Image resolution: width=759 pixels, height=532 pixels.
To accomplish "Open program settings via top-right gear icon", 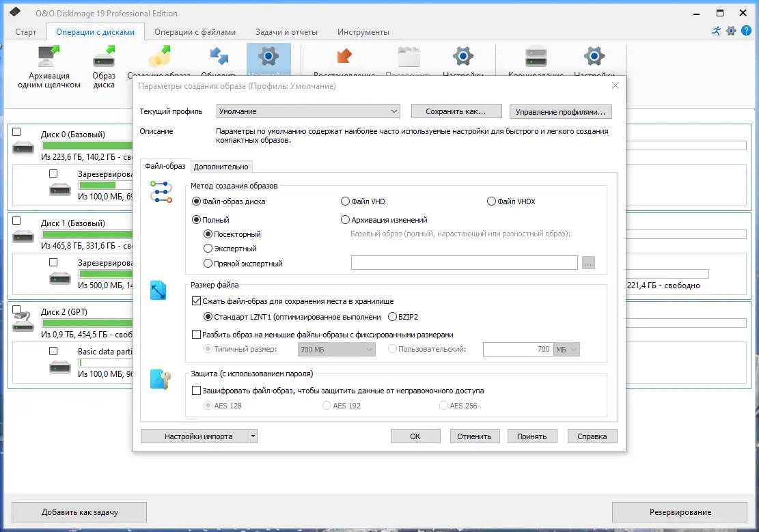I will point(731,31).
